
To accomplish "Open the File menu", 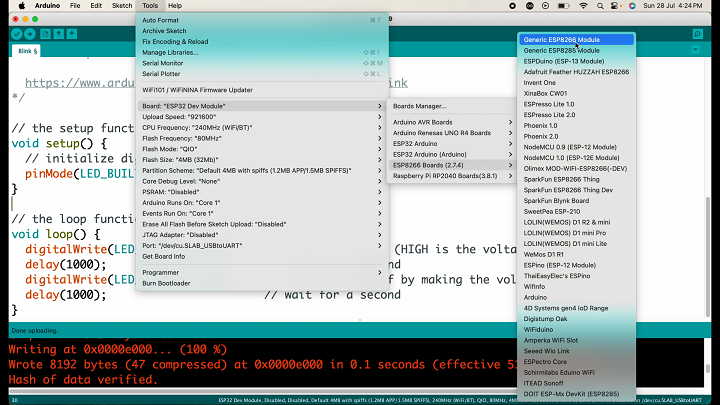I will 75,6.
